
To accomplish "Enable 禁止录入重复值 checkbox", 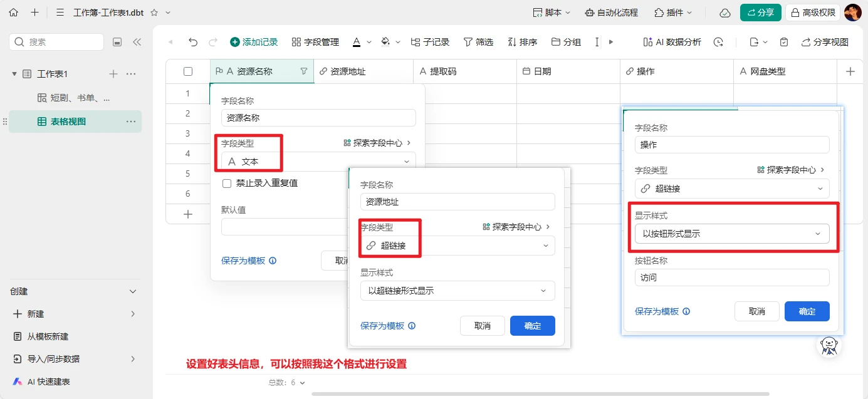I will point(227,184).
